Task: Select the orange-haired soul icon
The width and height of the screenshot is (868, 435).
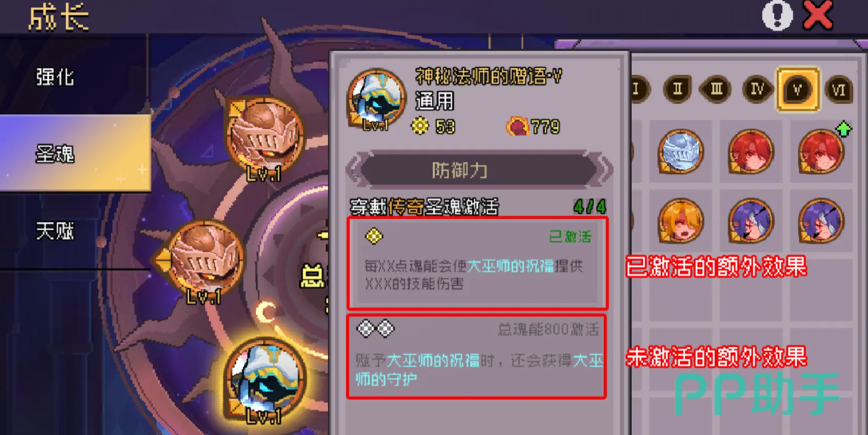Action: click(681, 221)
